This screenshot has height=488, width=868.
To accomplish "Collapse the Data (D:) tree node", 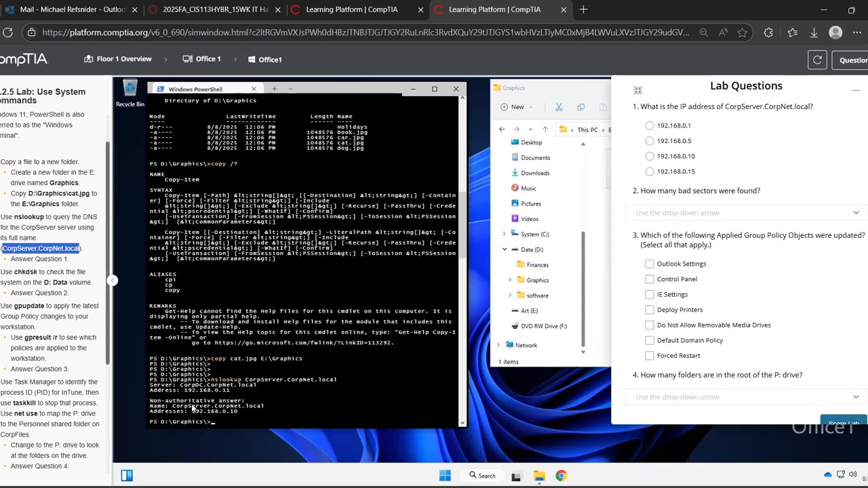I will point(504,249).
